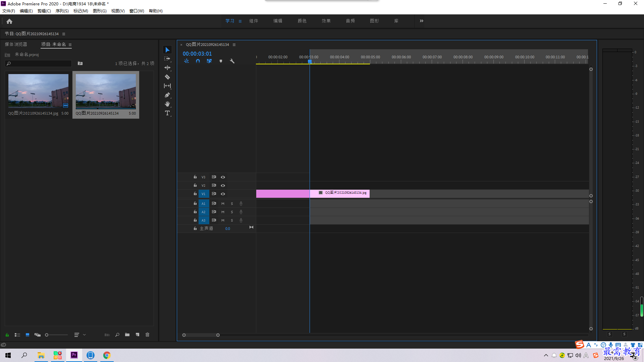Mute the A1 track
This screenshot has width=644, height=362.
[223, 203]
